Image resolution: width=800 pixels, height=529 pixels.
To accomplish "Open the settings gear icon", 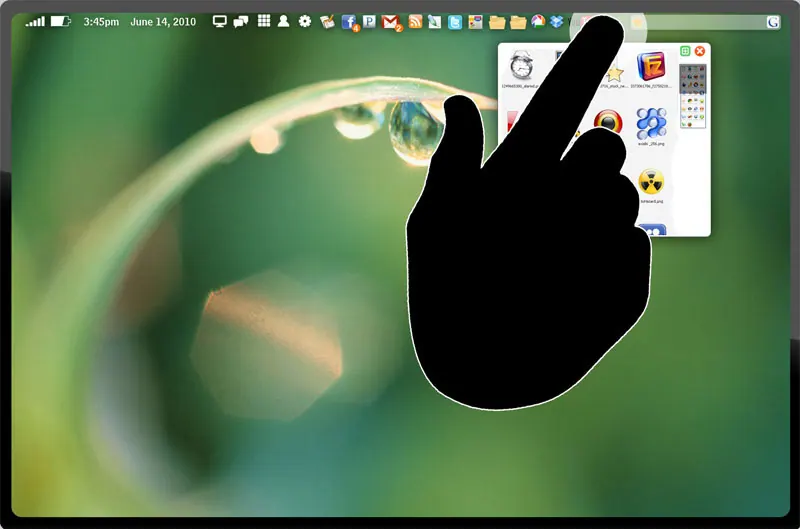I will tap(305, 21).
